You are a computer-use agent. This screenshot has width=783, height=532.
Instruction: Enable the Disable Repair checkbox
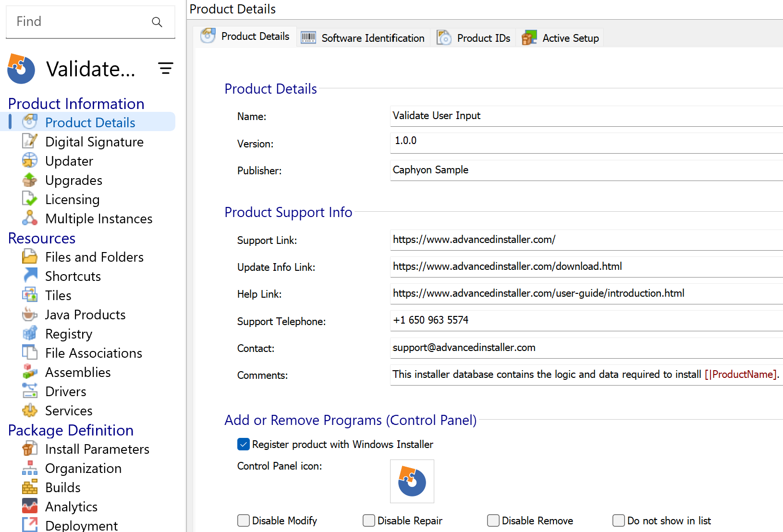coord(369,520)
